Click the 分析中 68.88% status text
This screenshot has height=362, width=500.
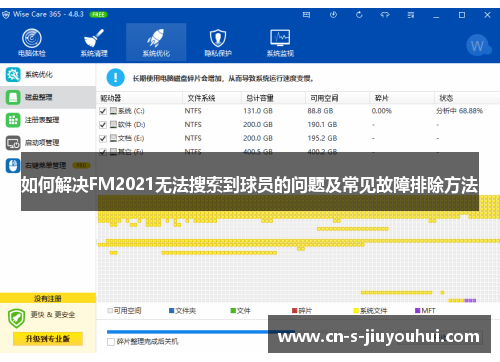[x=459, y=111]
